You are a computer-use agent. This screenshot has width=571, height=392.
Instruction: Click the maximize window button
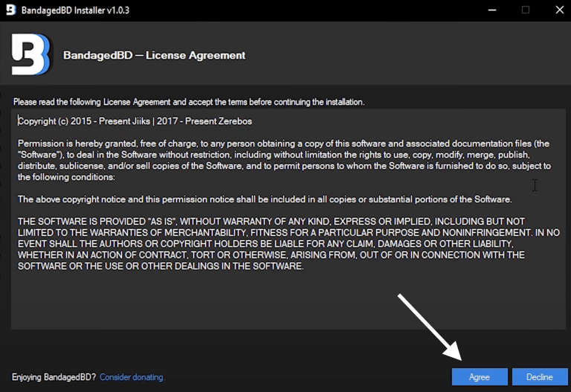pyautogui.click(x=525, y=10)
